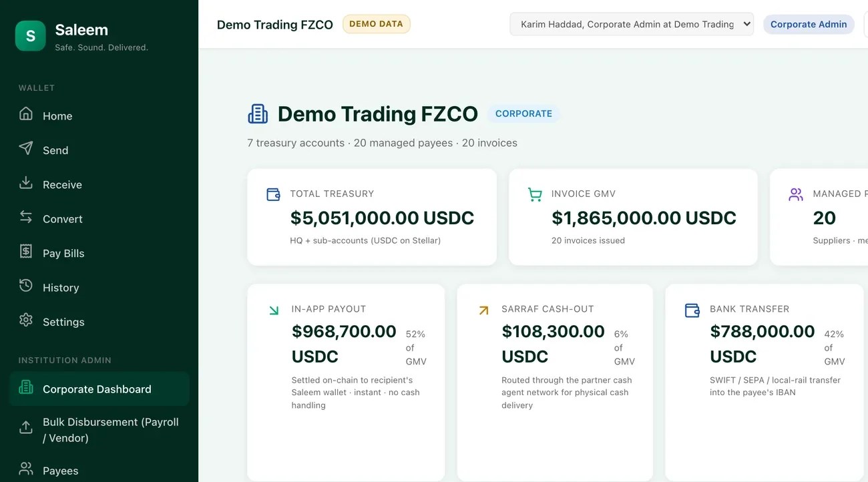The height and width of the screenshot is (482, 868).
Task: Click the 'Safe. Sound. Delivered.' tagline
Action: (x=101, y=47)
